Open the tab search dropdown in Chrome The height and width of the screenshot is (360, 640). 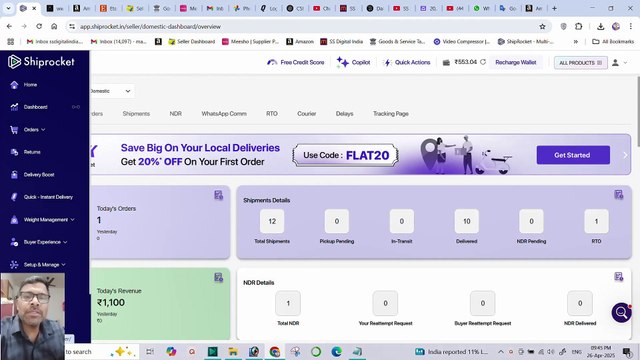tap(8, 8)
